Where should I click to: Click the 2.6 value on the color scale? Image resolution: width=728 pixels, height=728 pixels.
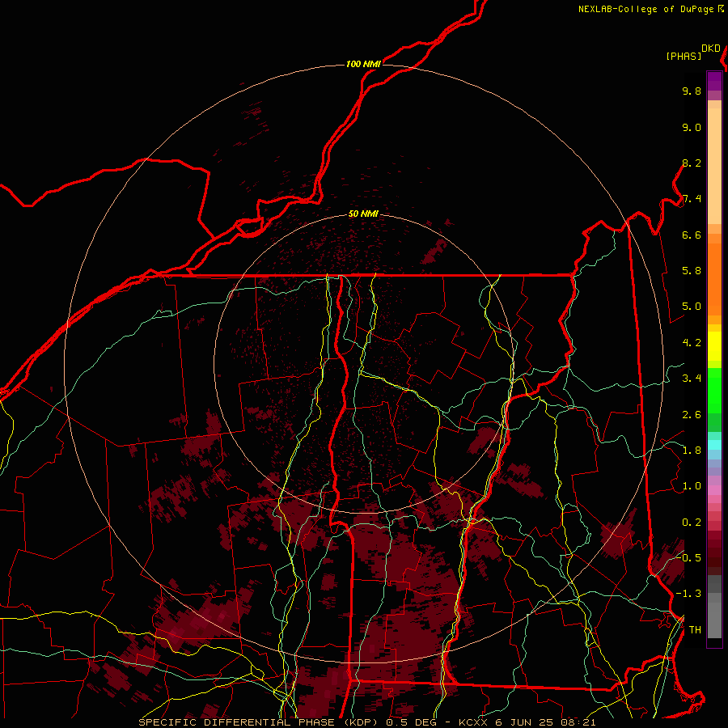click(692, 414)
